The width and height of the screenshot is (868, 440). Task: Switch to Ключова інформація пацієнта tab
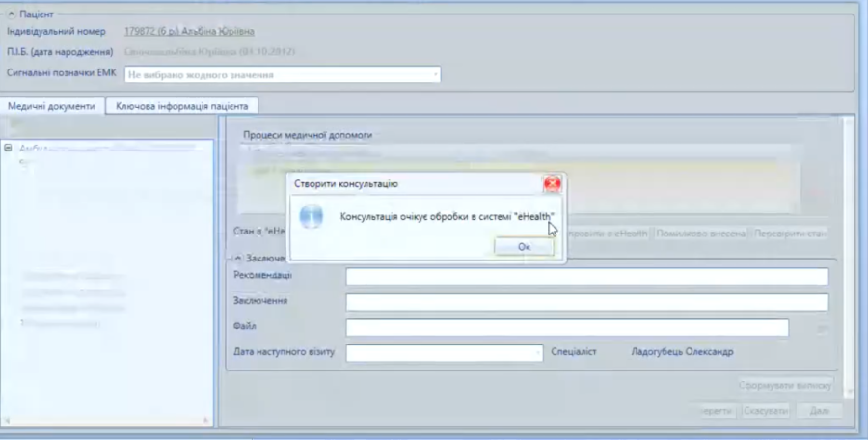pos(181,106)
